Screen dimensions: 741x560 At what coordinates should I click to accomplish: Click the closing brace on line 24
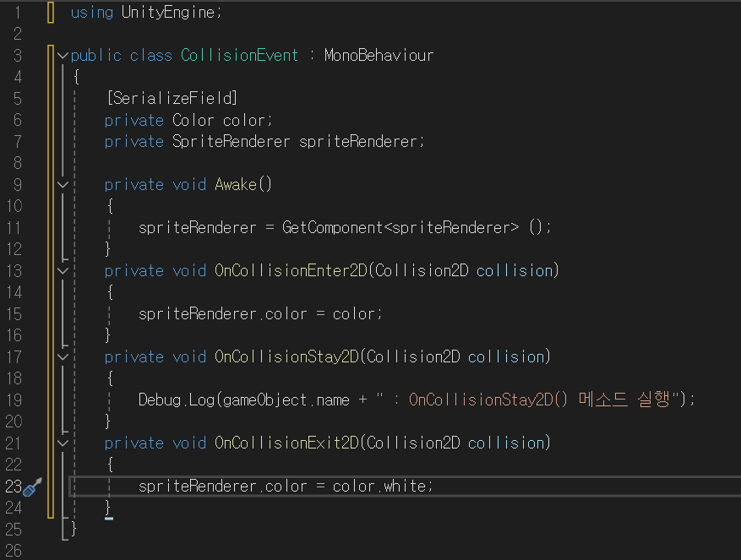(x=108, y=508)
